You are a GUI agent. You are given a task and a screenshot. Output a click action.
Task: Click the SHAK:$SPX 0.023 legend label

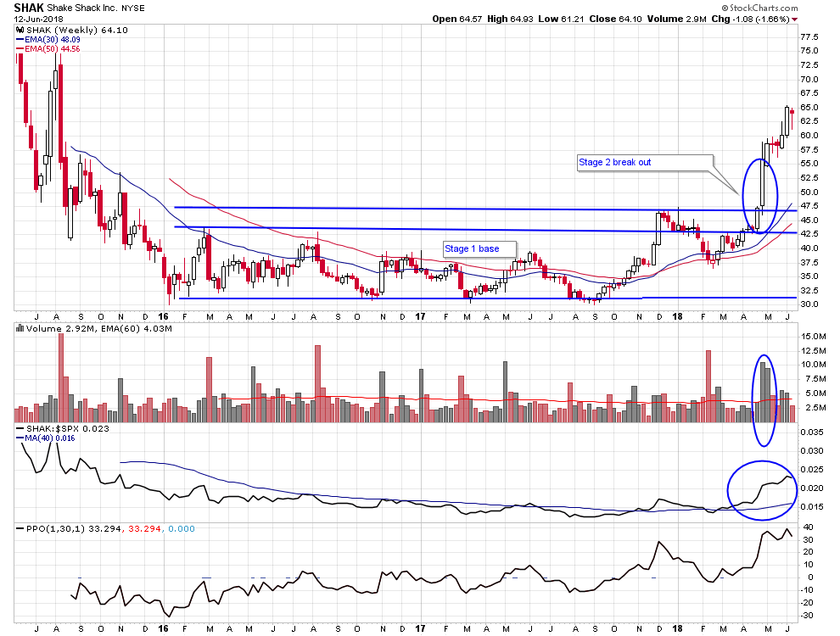pos(68,428)
